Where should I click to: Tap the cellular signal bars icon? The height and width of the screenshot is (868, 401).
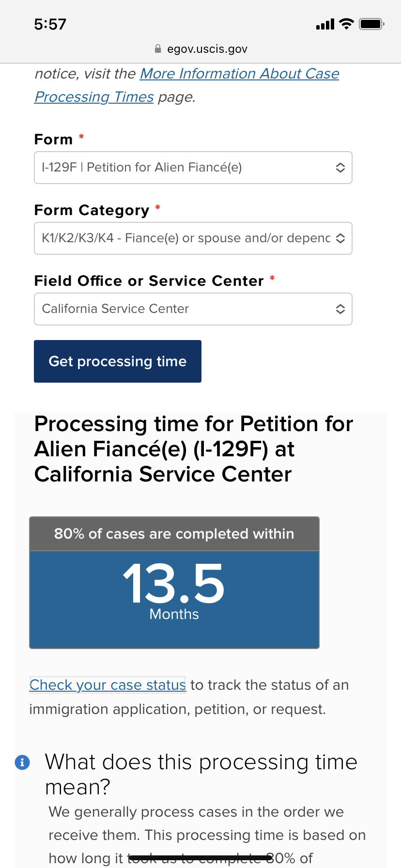coord(325,24)
